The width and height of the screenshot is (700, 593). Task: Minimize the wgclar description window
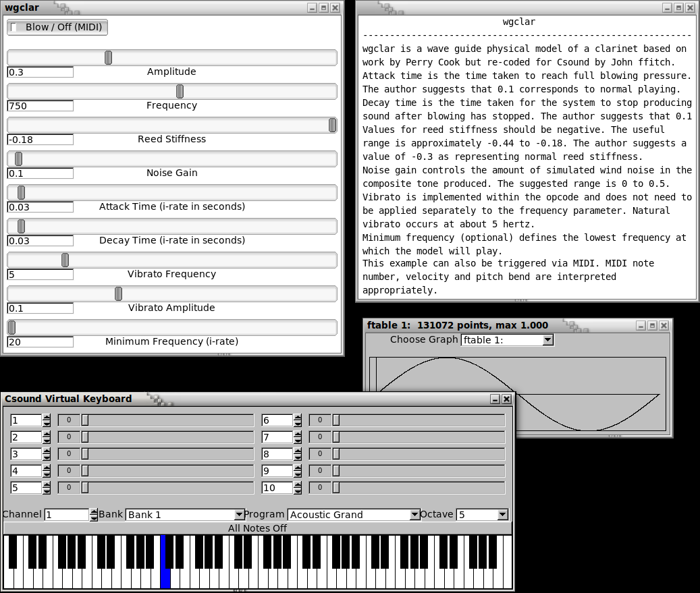667,7
